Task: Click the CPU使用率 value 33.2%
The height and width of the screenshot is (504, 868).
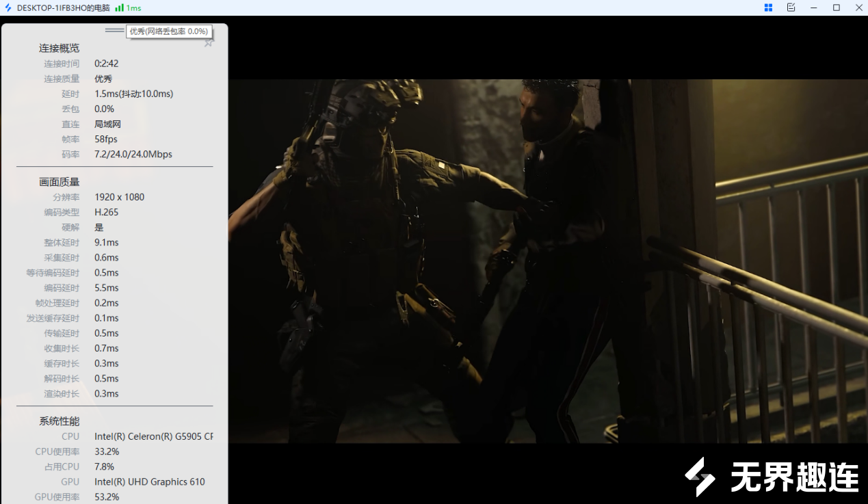Action: tap(107, 451)
